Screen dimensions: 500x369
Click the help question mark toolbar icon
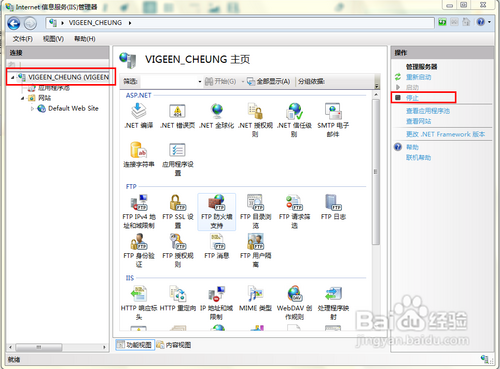pos(480,22)
